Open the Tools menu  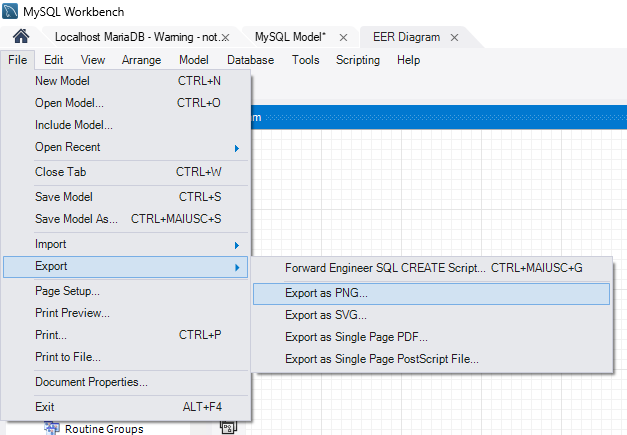(306, 60)
